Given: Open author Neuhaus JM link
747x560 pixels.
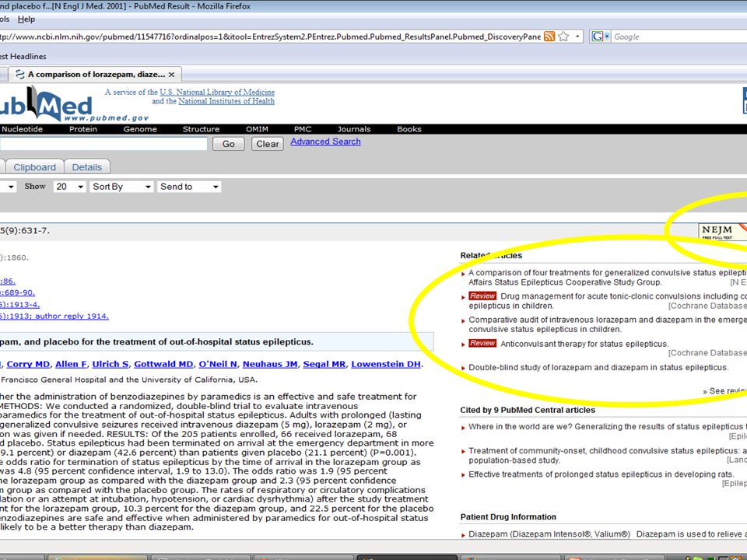Looking at the screenshot, I should coord(270,364).
